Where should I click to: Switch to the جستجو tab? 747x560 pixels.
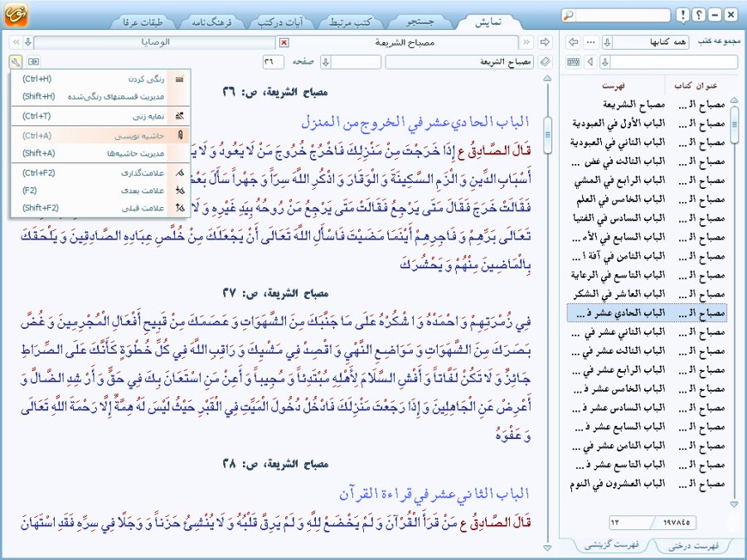click(420, 22)
